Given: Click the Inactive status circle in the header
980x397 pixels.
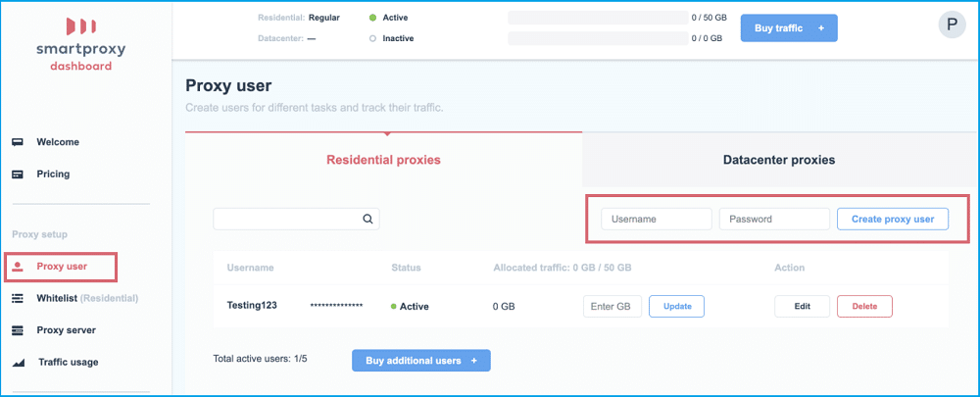Looking at the screenshot, I should 372,38.
